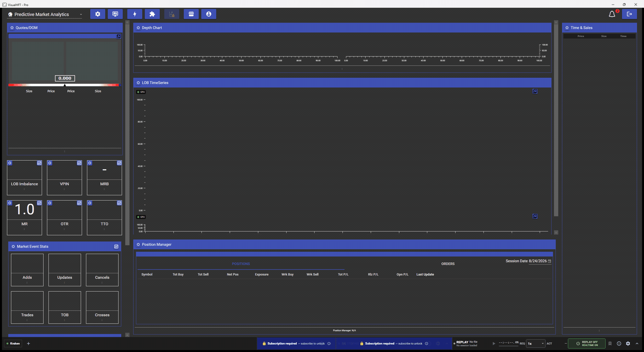Click the Trades event tile
Screen dimensions: 644x352
click(27, 307)
